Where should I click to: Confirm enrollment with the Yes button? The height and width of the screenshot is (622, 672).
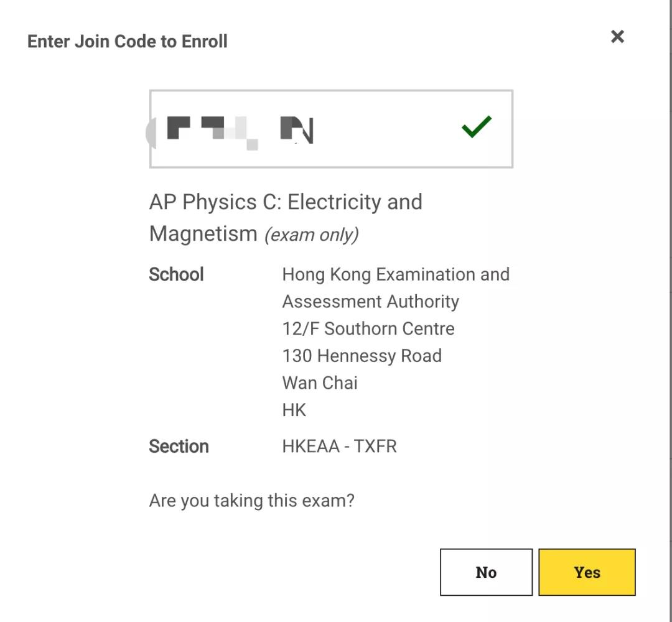pos(587,572)
